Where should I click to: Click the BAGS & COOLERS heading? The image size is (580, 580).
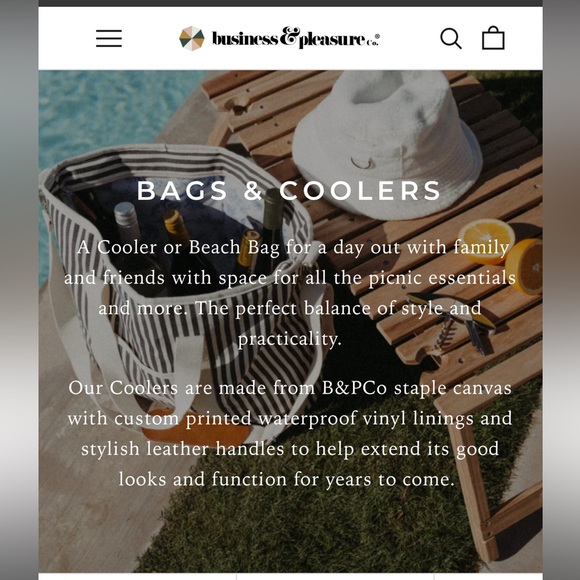click(x=289, y=191)
